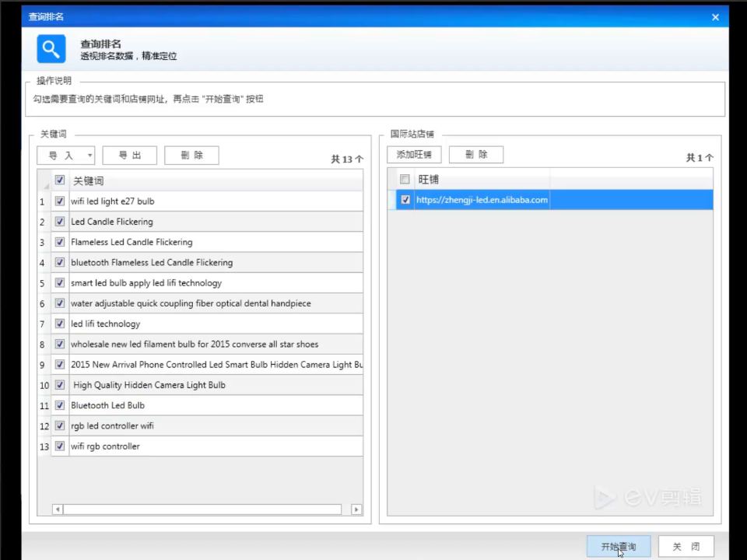Uncheck the zhengji-led alibaba store checkbox
Image resolution: width=747 pixels, height=560 pixels.
pos(405,200)
